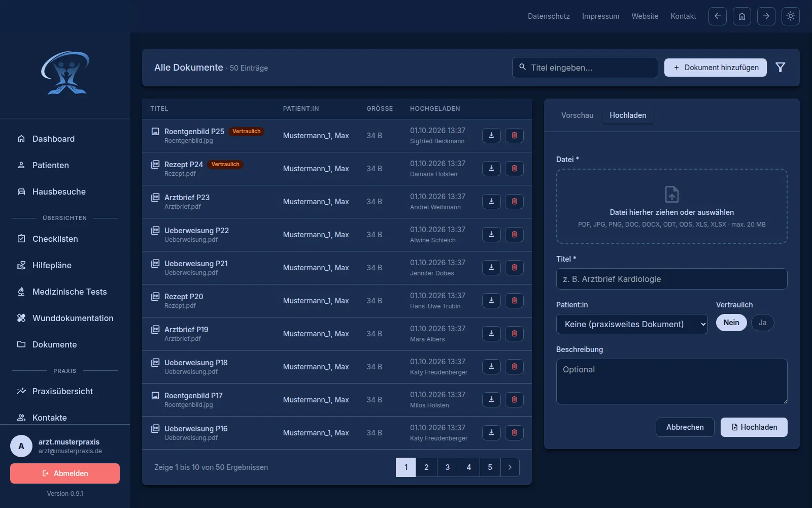Click the Hochladen submit button

pyautogui.click(x=754, y=427)
